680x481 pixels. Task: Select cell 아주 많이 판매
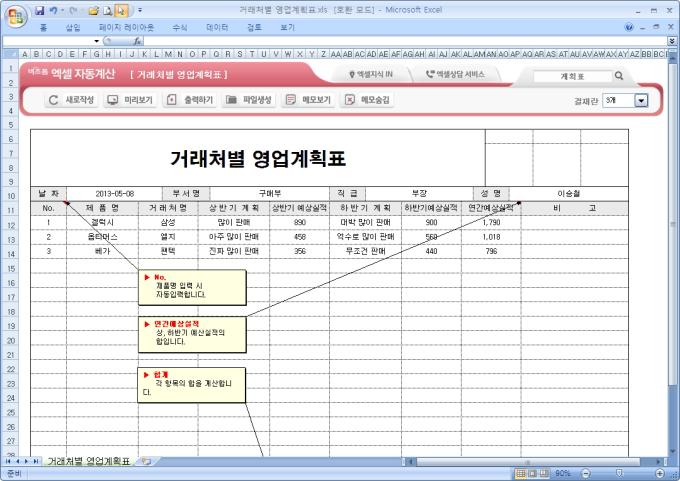[x=234, y=237]
